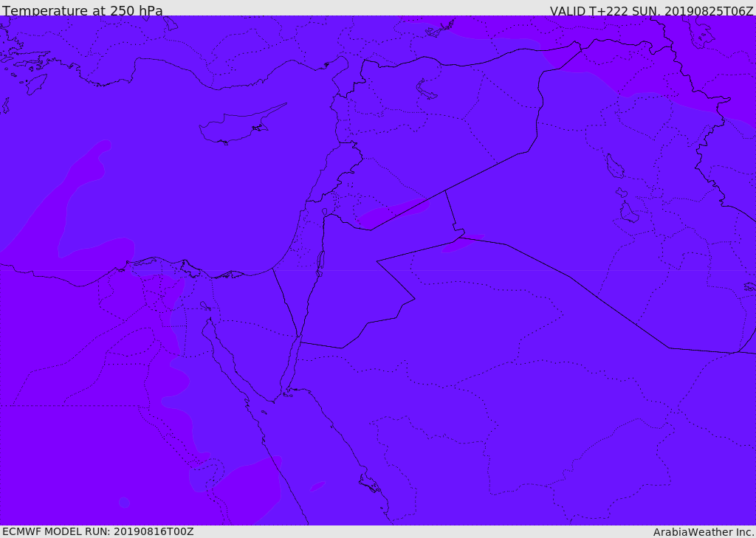Select the VALID T+222 timestamp text
Viewport: 756px width, 538px height.
click(651, 11)
